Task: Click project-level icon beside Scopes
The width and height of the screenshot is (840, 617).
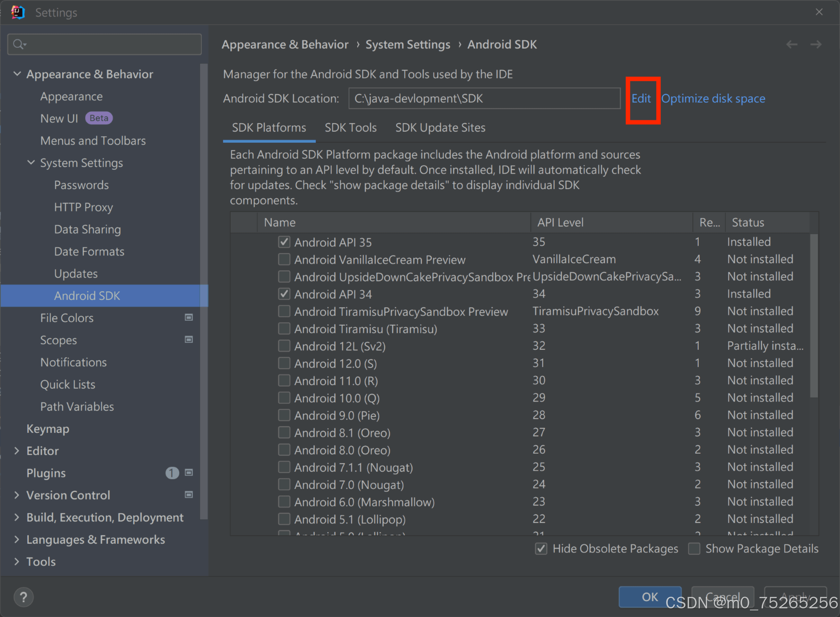Action: point(189,339)
